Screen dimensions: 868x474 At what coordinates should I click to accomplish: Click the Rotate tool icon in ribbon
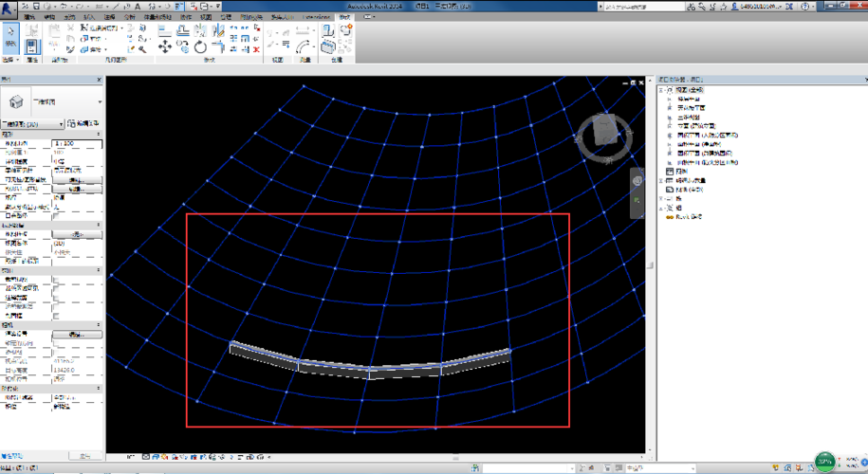pyautogui.click(x=200, y=46)
